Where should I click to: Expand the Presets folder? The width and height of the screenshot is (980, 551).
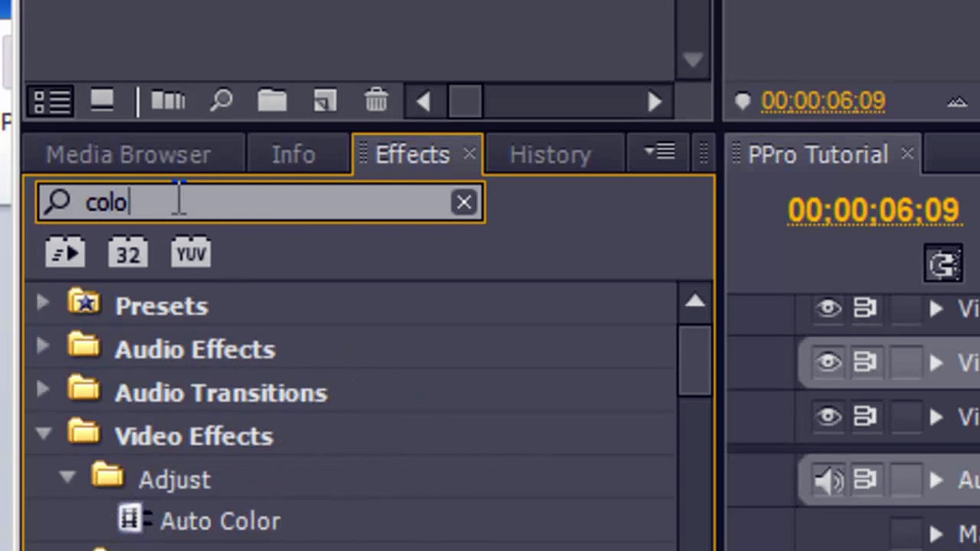tap(43, 303)
